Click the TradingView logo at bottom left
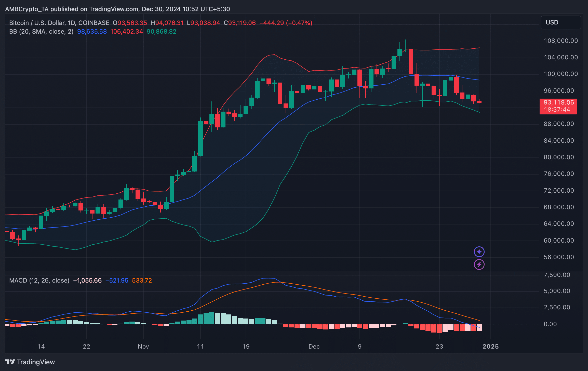The height and width of the screenshot is (371, 588). (30, 362)
